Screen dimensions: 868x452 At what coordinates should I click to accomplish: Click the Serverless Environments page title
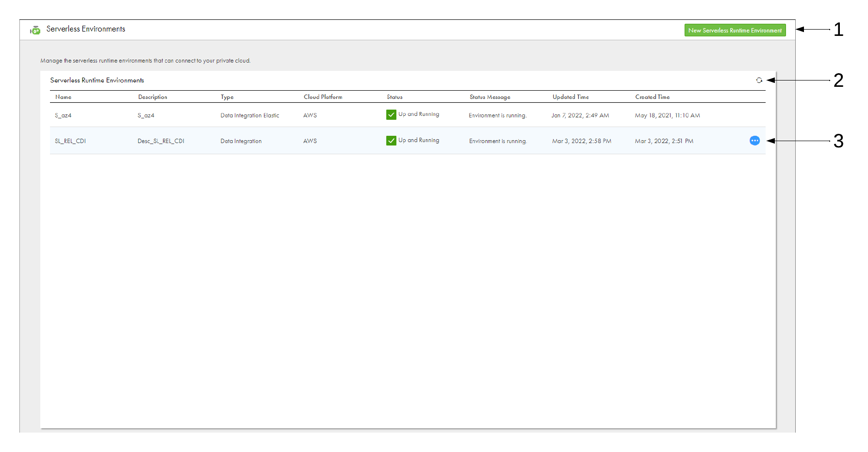point(86,29)
